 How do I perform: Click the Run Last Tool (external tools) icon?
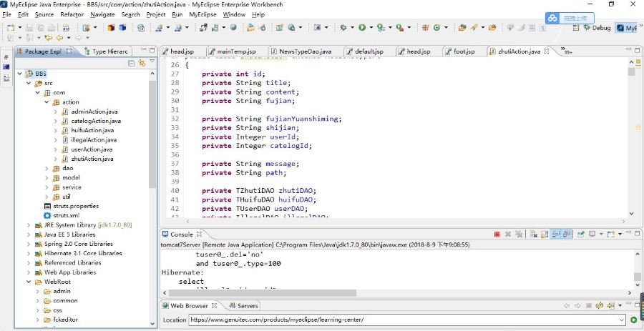(x=399, y=27)
